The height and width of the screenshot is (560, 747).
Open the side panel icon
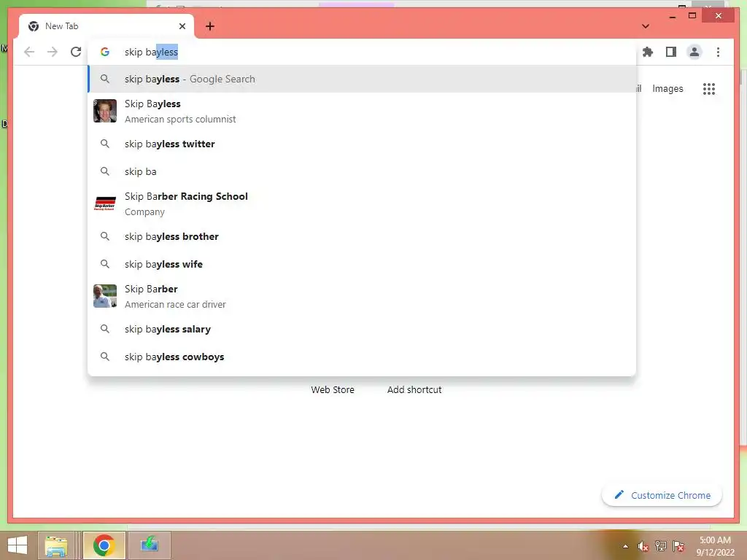point(671,52)
